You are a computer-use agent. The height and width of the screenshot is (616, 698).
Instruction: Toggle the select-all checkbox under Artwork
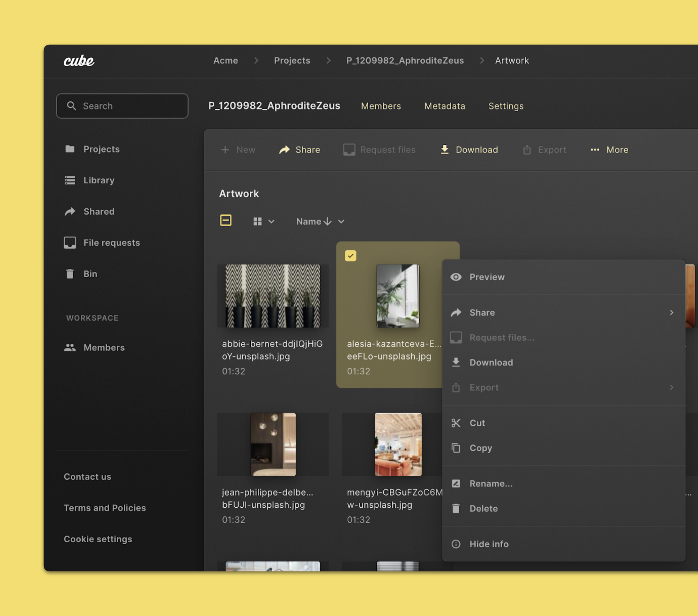[225, 220]
